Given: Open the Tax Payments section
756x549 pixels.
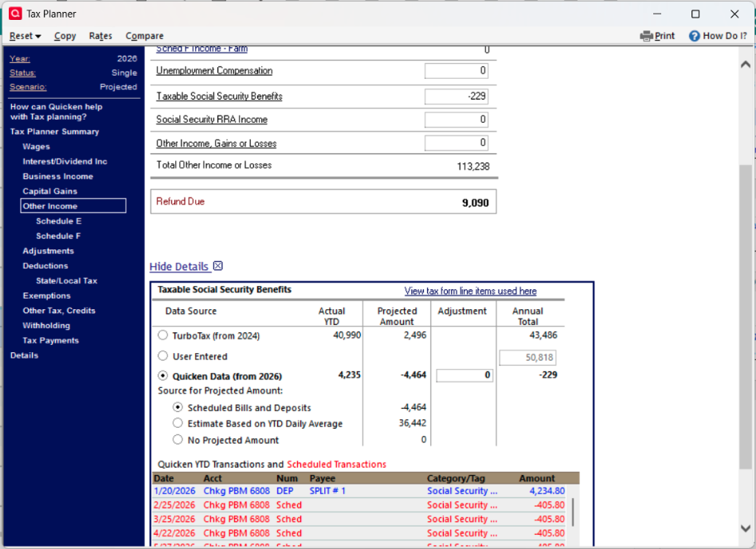Looking at the screenshot, I should [51, 340].
